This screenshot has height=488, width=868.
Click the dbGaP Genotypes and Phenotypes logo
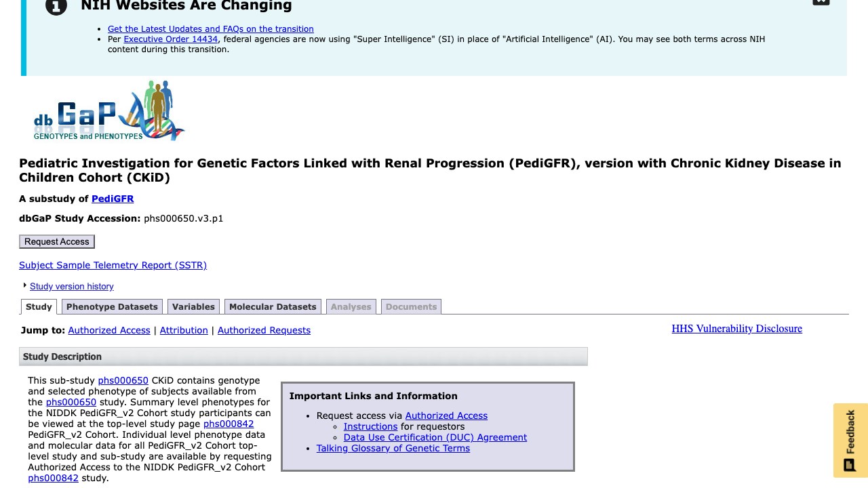109,111
